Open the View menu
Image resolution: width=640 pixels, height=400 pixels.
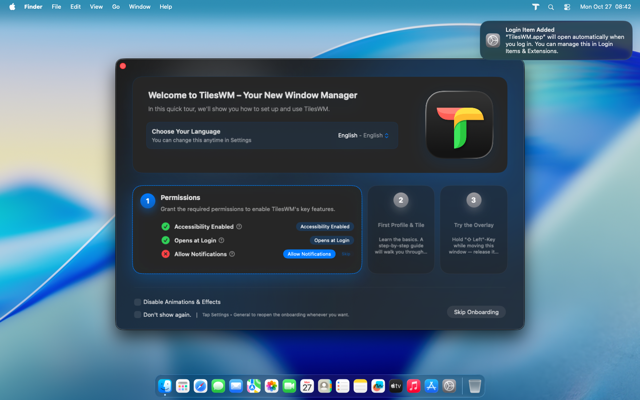[x=96, y=7]
